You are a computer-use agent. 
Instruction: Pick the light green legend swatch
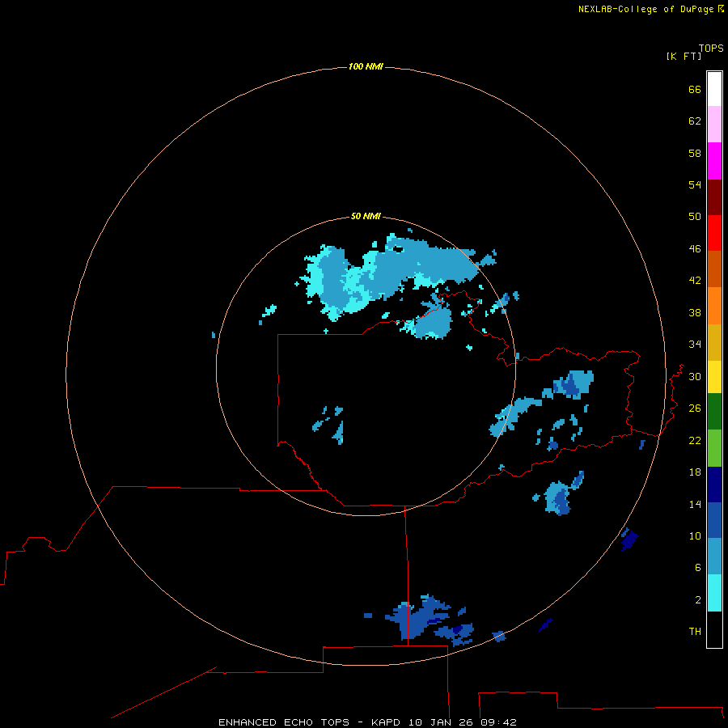(x=714, y=448)
